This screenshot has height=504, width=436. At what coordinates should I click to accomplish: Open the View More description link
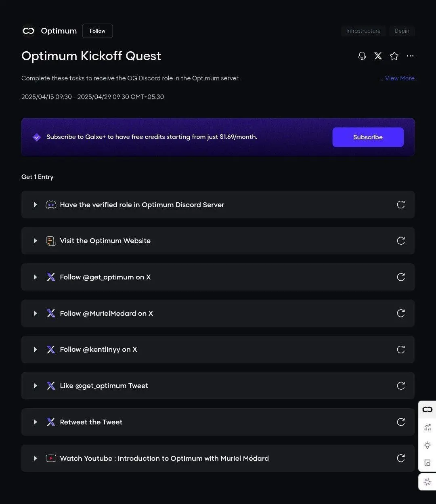pos(400,78)
